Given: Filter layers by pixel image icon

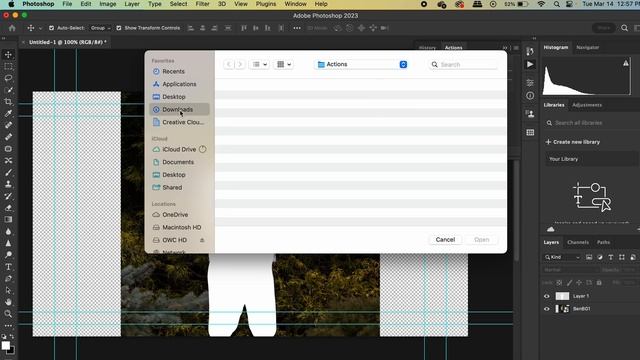Looking at the screenshot, I should (x=589, y=257).
